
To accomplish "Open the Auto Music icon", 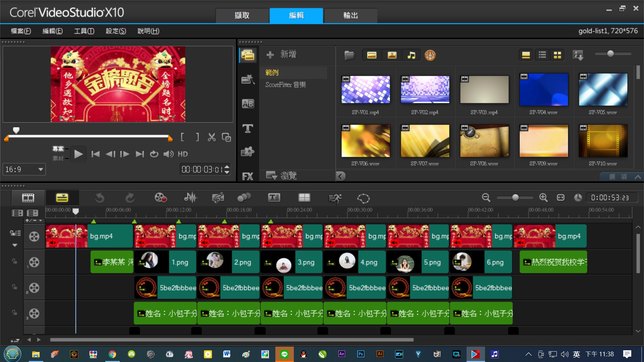I will coord(218,198).
